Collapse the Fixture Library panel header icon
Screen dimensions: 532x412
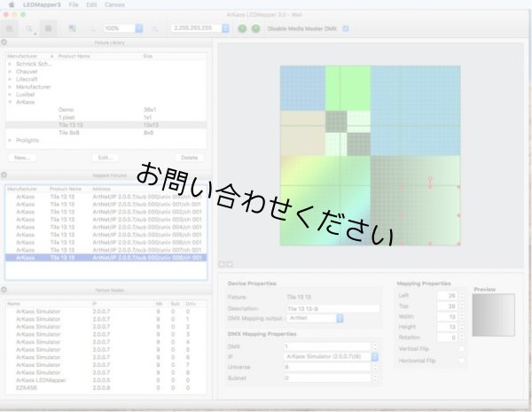[x=4, y=42]
